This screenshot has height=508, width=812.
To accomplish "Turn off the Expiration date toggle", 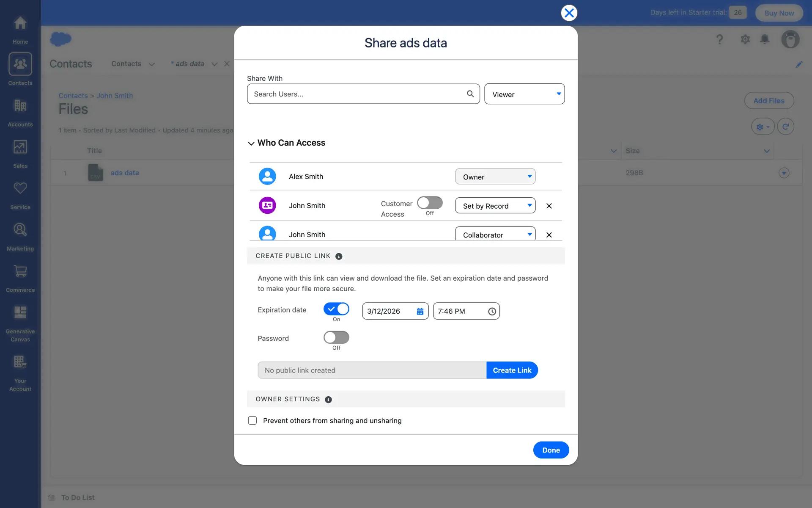I will [336, 309].
